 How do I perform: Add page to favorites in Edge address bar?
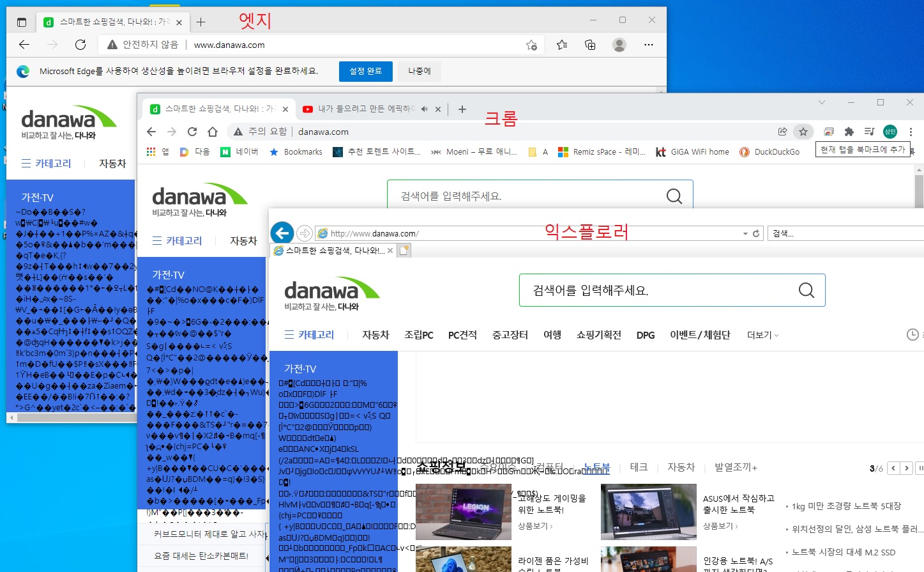coord(531,45)
